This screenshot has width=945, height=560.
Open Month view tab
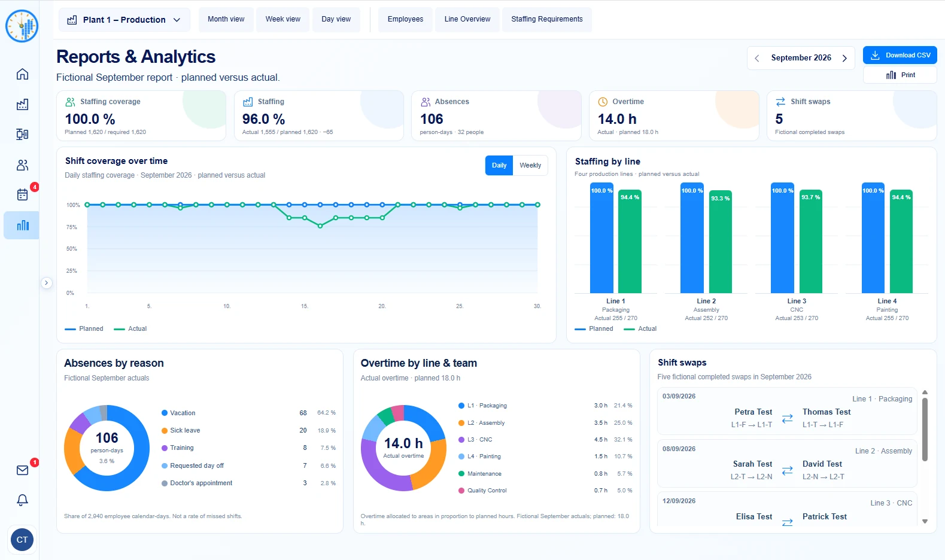tap(226, 19)
